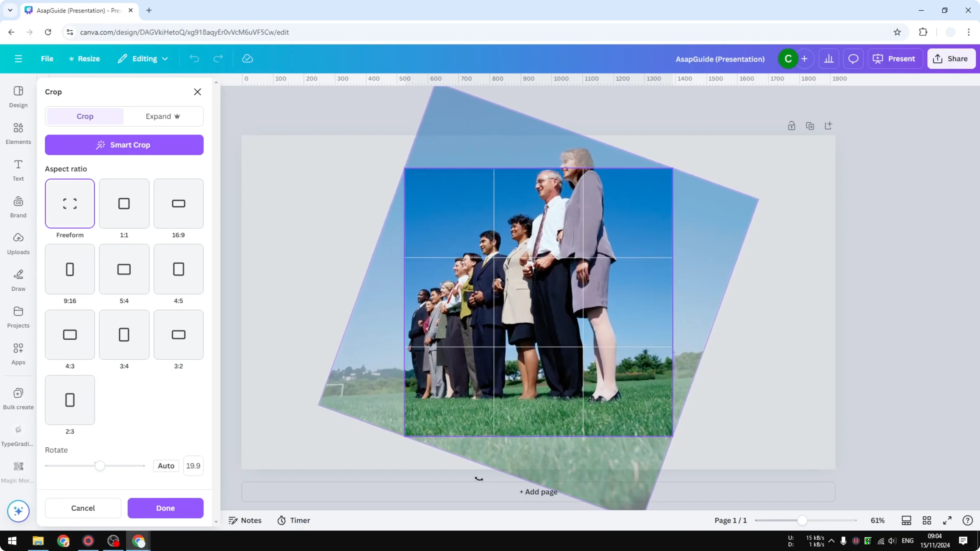Expand hidden icons in the system tray
980x551 pixels.
(832, 541)
